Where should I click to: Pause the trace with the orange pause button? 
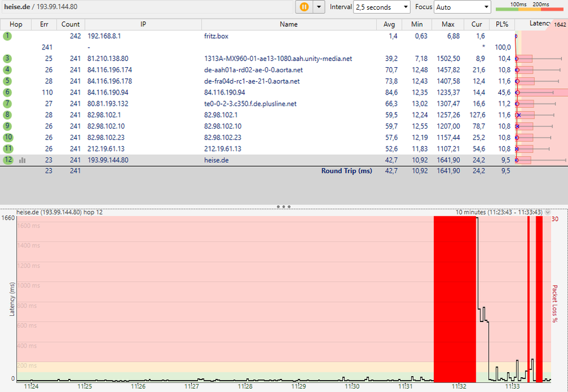[304, 7]
